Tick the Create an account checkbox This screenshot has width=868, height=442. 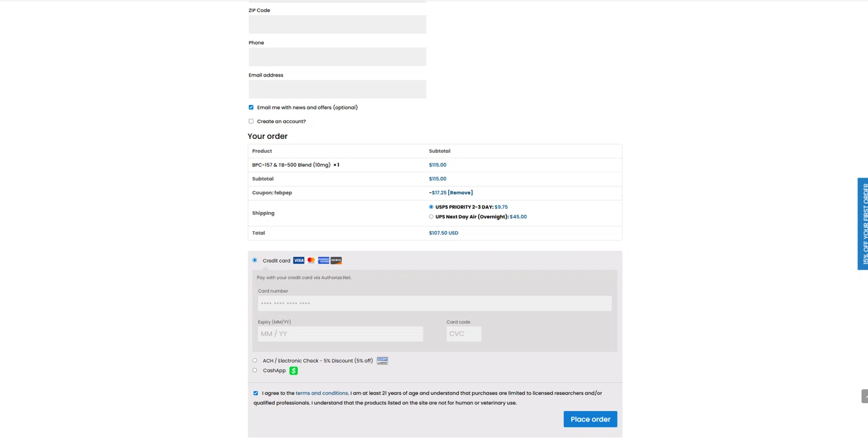click(x=251, y=121)
